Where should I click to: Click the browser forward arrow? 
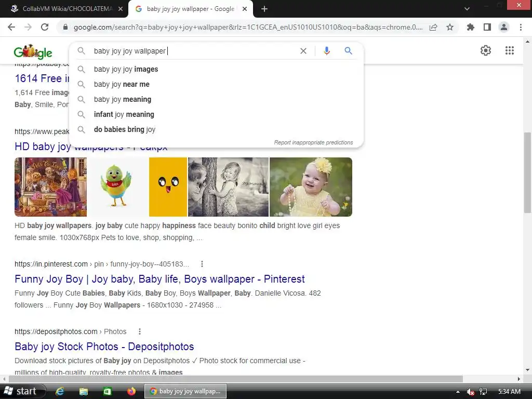coord(28,27)
